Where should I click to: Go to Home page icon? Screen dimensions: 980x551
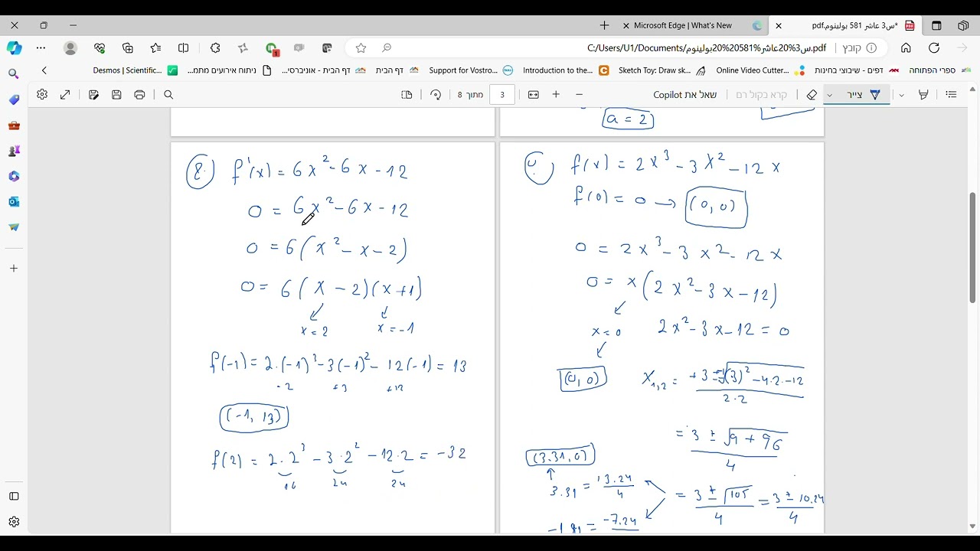pyautogui.click(x=906, y=47)
